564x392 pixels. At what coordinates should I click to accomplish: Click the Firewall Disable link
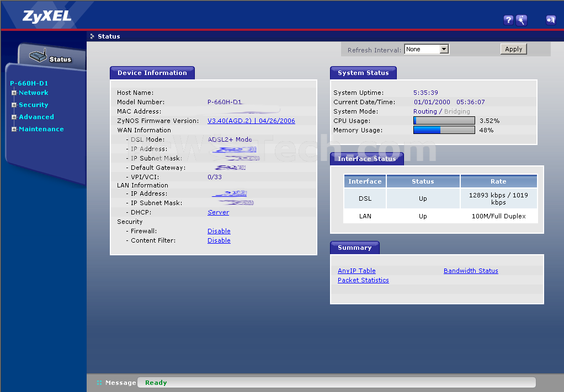[219, 231]
